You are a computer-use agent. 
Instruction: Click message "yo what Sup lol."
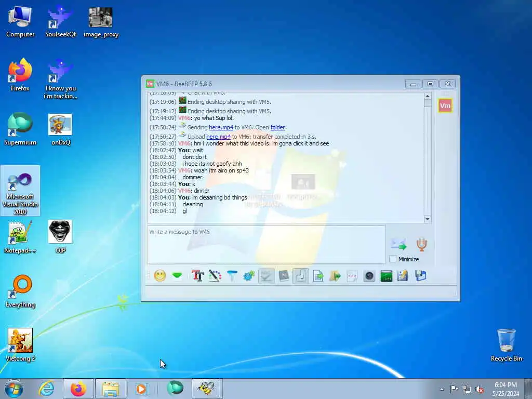pos(214,118)
